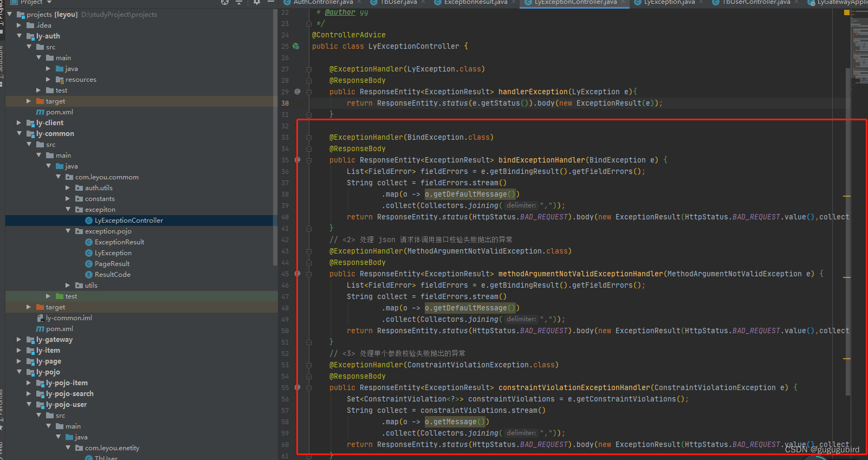Click the @ControllerAdvice annotation text
This screenshot has height=460, width=868.
(x=349, y=35)
